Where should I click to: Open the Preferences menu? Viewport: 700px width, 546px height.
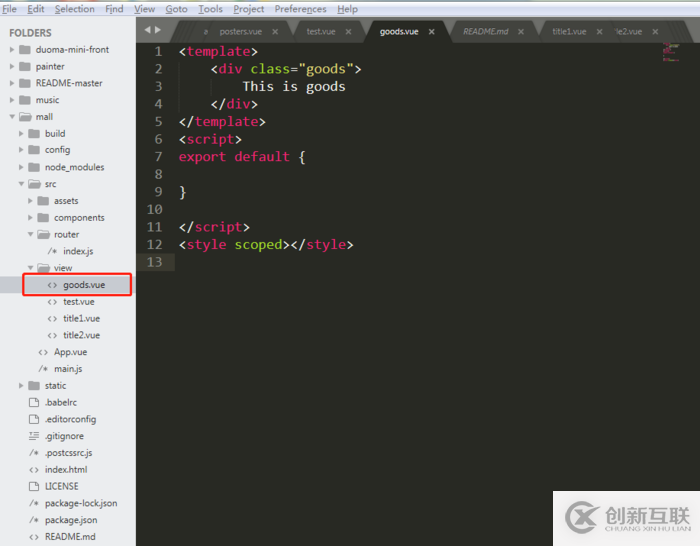(x=300, y=9)
